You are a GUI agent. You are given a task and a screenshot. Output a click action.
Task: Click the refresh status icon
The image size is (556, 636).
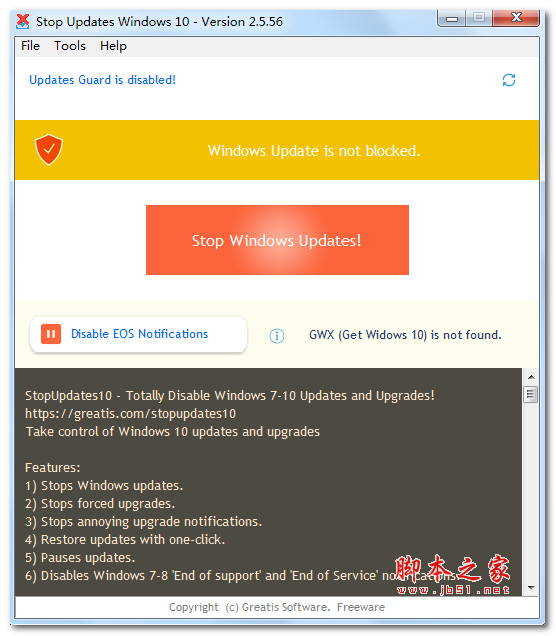pyautogui.click(x=509, y=80)
